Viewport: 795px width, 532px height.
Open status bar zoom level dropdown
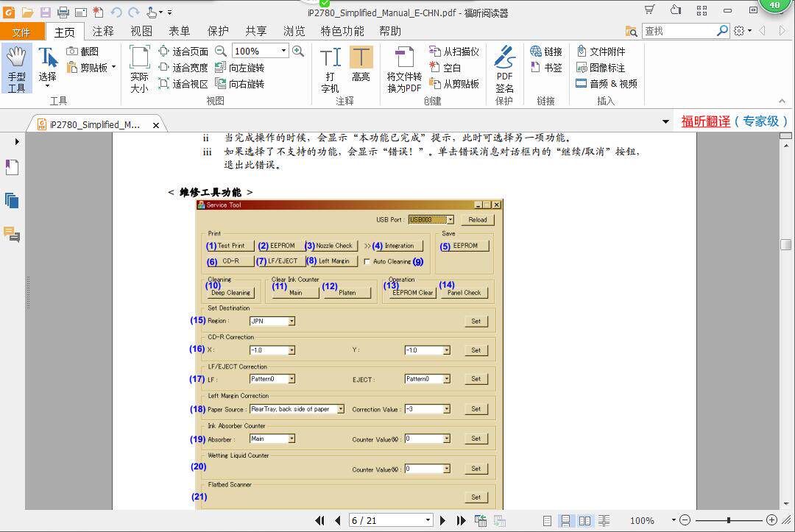[x=674, y=520]
